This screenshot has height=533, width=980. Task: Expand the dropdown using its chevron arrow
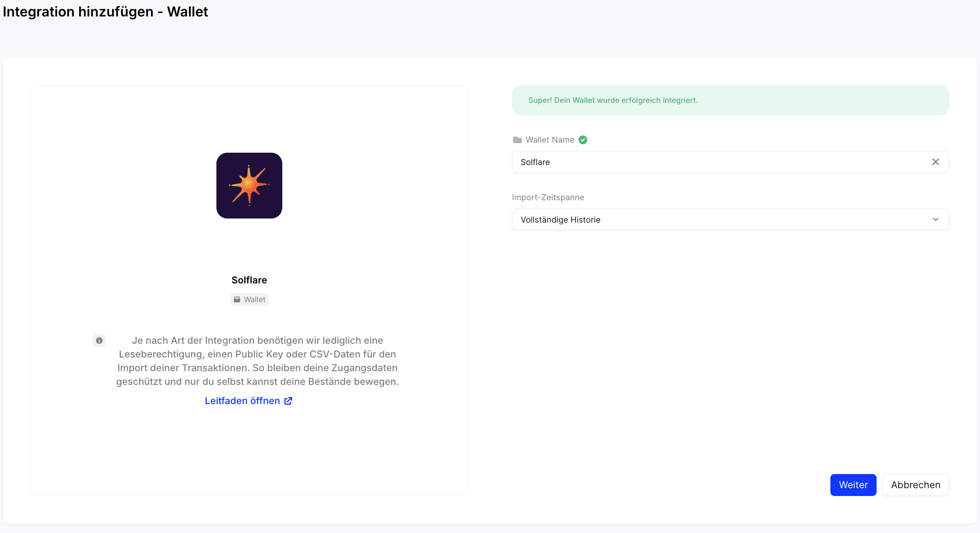tap(936, 219)
